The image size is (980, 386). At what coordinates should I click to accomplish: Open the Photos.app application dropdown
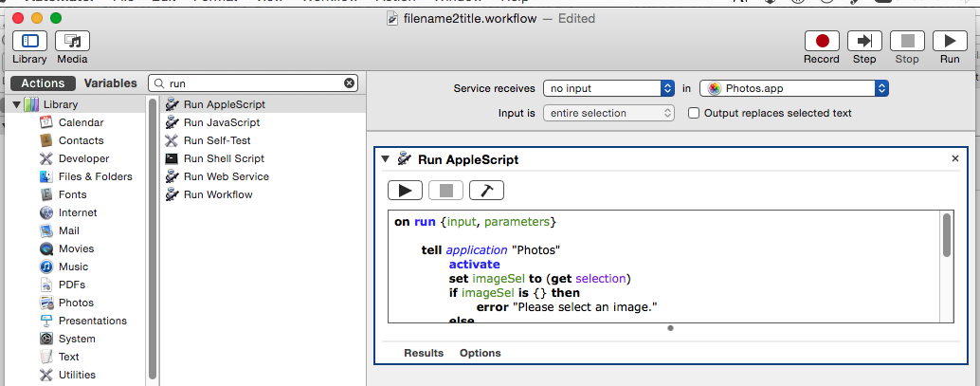click(x=793, y=88)
